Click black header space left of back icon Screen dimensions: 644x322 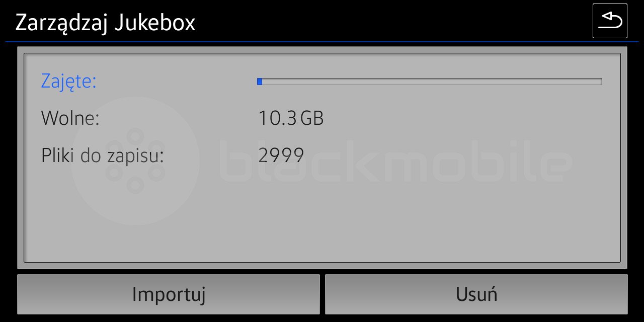pyautogui.click(x=392, y=21)
